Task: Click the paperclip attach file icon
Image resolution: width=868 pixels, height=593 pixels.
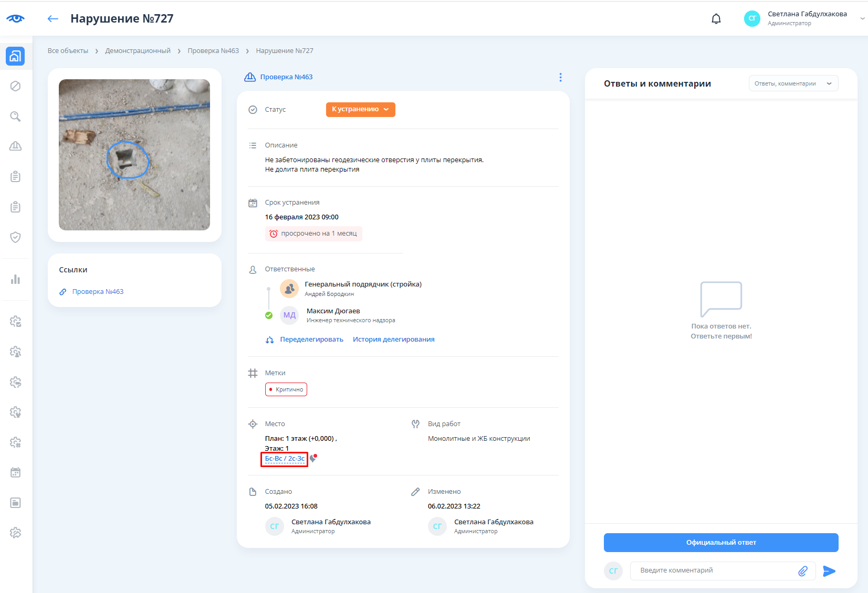Action: coord(802,571)
